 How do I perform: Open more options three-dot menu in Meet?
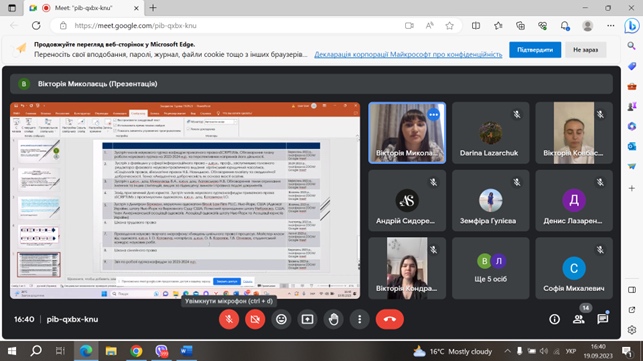tap(360, 319)
